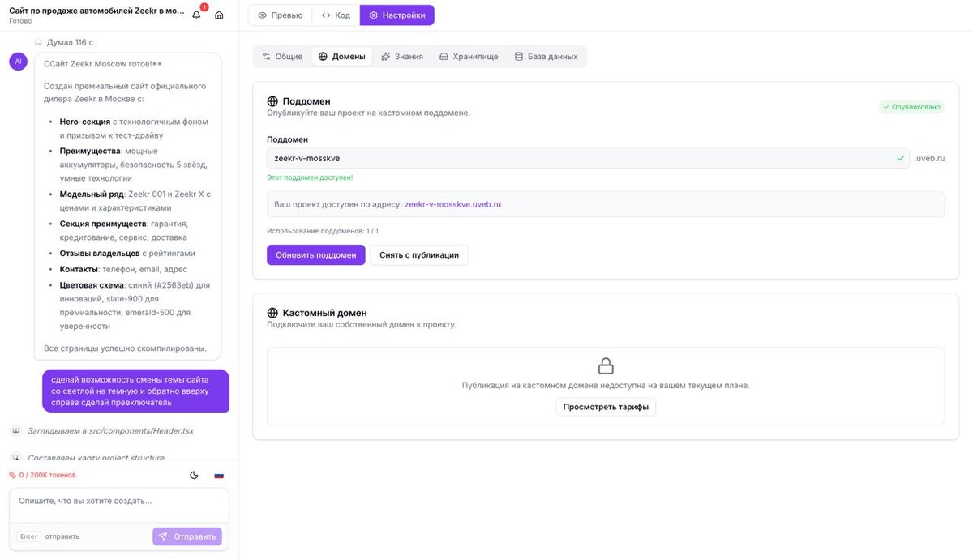Click the token usage counter icon
Viewport: 973px width, 560px height.
click(12, 475)
